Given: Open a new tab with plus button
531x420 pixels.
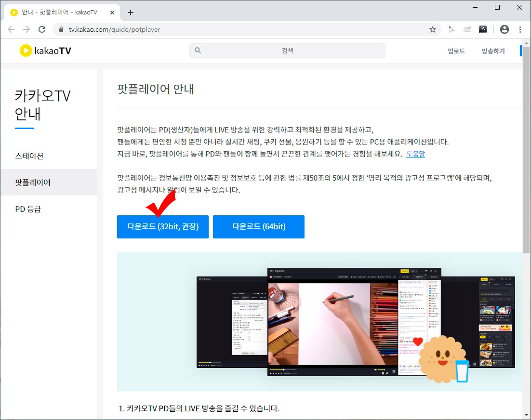Looking at the screenshot, I should 131,13.
